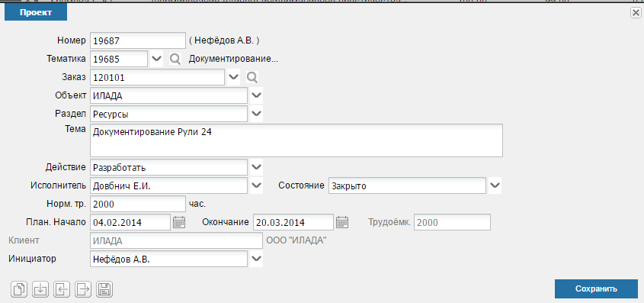Screen dimensions: 644x303
Task: Click the copy documents icon
Action: tap(20, 290)
